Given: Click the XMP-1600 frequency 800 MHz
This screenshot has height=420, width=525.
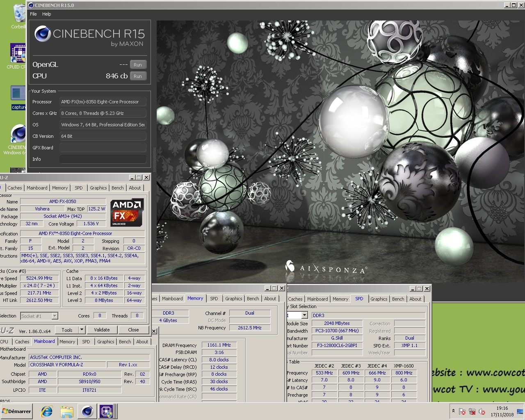Looking at the screenshot, I should coord(404,373).
